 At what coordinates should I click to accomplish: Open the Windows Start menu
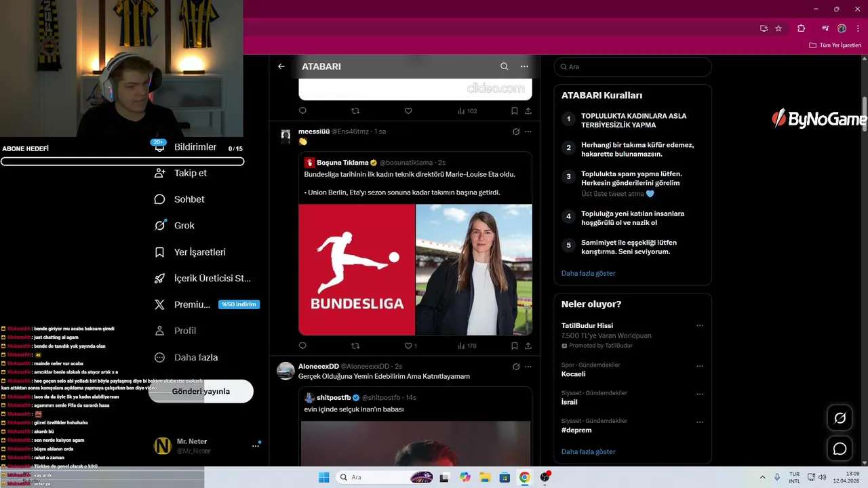(324, 477)
